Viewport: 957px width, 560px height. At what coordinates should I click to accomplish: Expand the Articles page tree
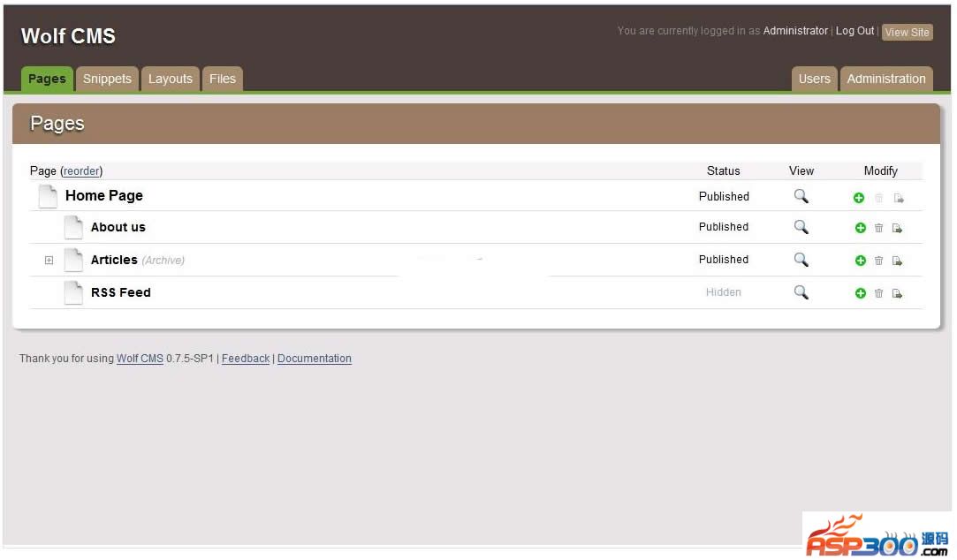(x=49, y=261)
